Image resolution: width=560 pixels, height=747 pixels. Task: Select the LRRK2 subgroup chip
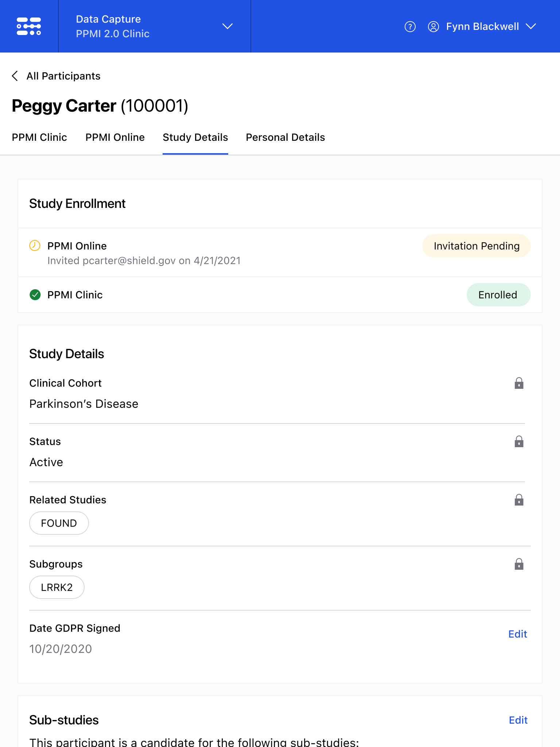pyautogui.click(x=57, y=588)
